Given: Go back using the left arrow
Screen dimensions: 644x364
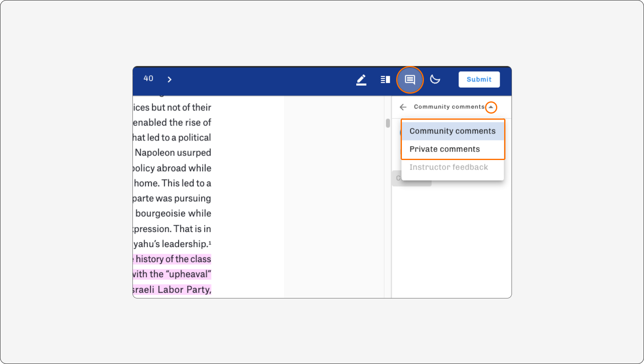Looking at the screenshot, I should pyautogui.click(x=403, y=107).
